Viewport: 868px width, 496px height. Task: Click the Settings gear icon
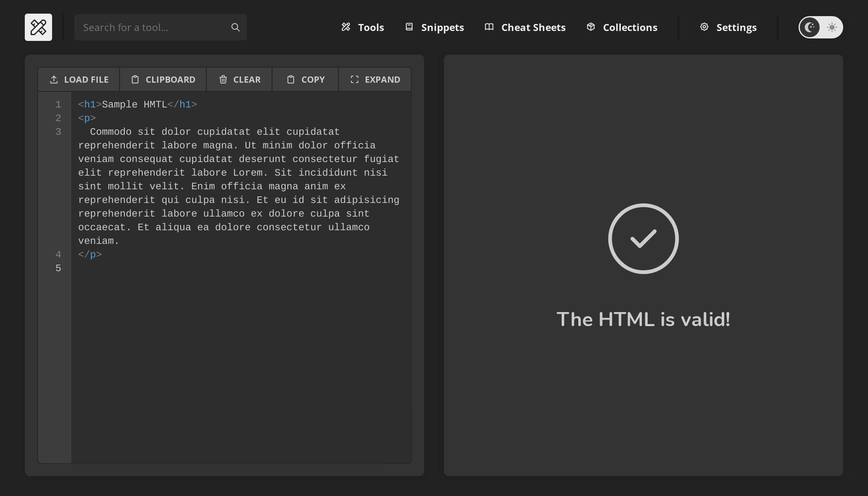click(704, 27)
